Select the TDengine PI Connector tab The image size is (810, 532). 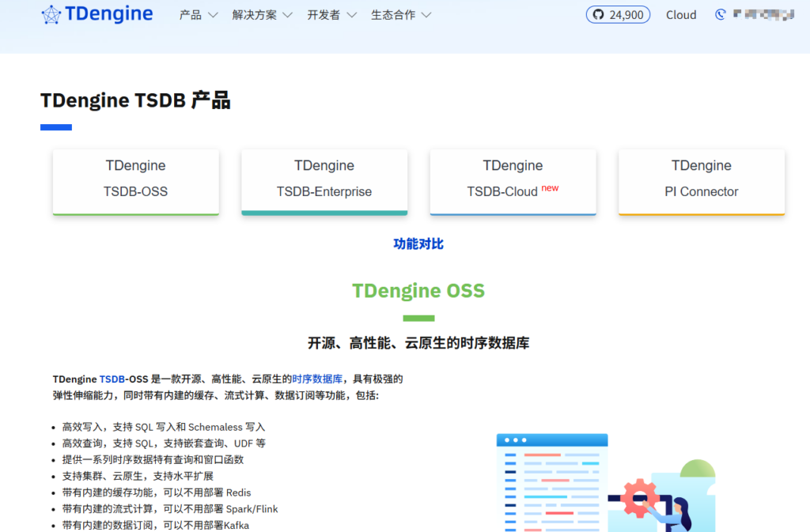pyautogui.click(x=702, y=182)
